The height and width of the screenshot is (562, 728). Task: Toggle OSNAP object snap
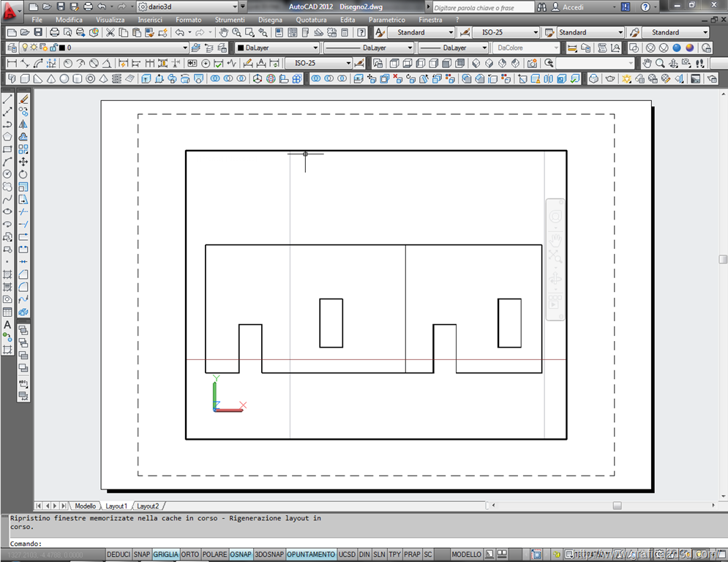coord(241,555)
